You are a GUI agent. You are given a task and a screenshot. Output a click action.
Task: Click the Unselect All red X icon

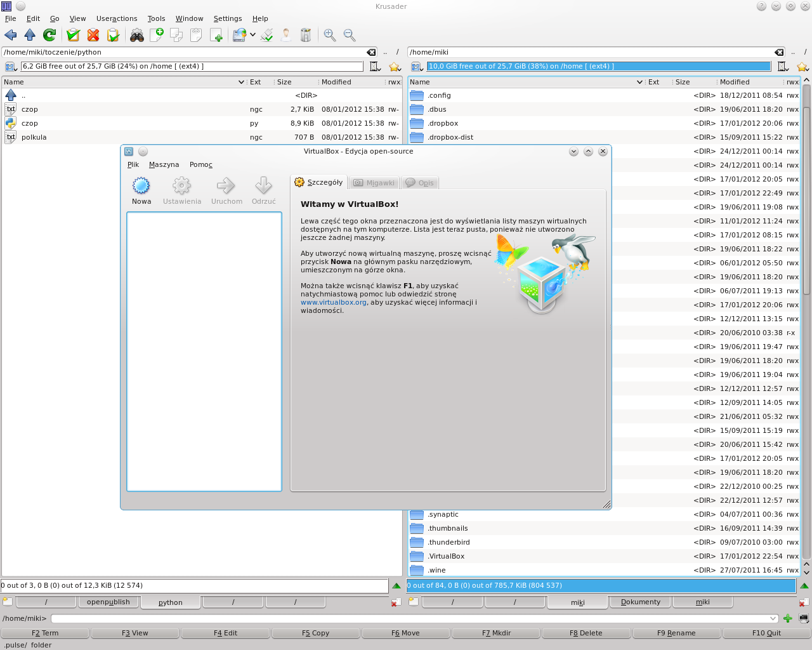point(93,35)
